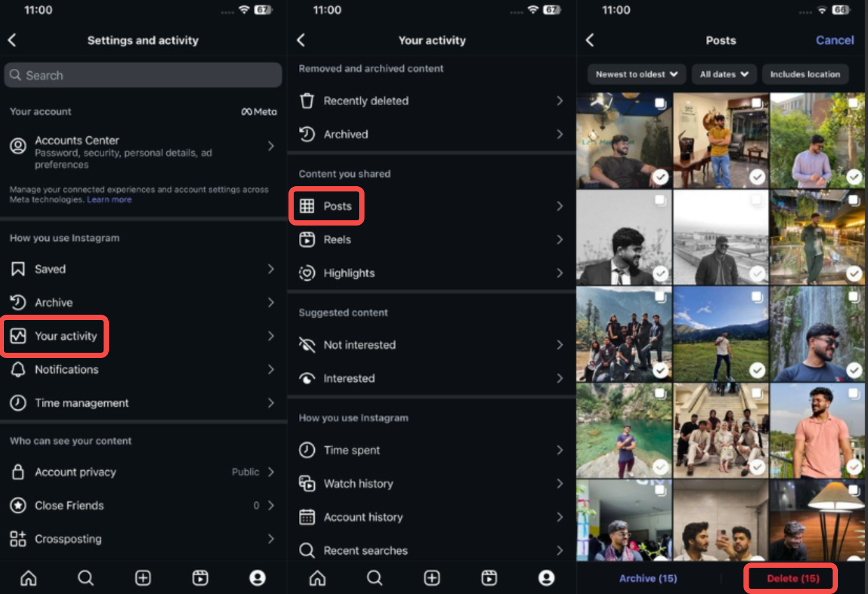
Task: Tap the Search field in Settings and activity
Action: [x=143, y=75]
